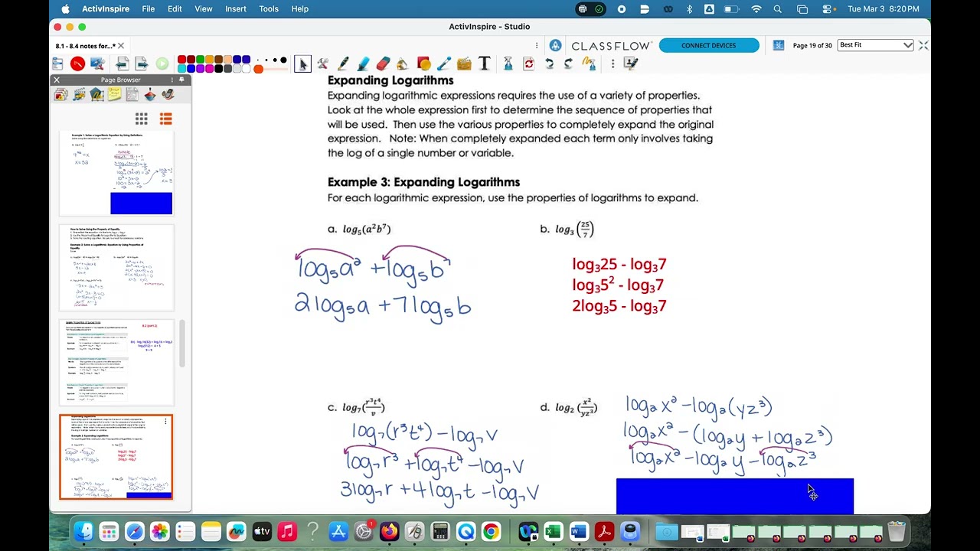Image resolution: width=980 pixels, height=551 pixels.
Task: Go to Previous Page arrow
Action: click(x=122, y=64)
